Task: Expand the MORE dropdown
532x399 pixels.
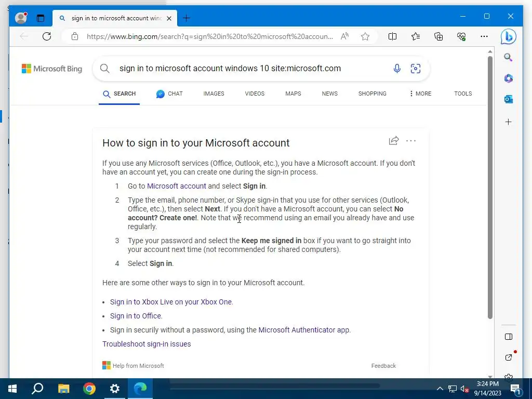Action: pyautogui.click(x=420, y=94)
